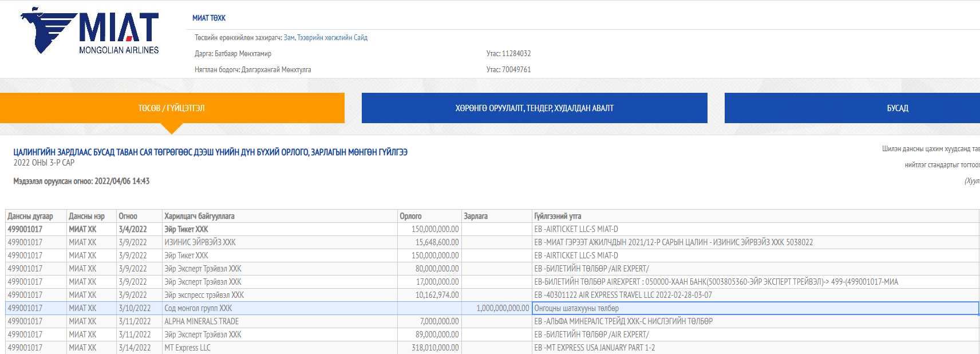Sort by Дансны дугаар column header
This screenshot has width=980, height=354.
pyautogui.click(x=30, y=217)
